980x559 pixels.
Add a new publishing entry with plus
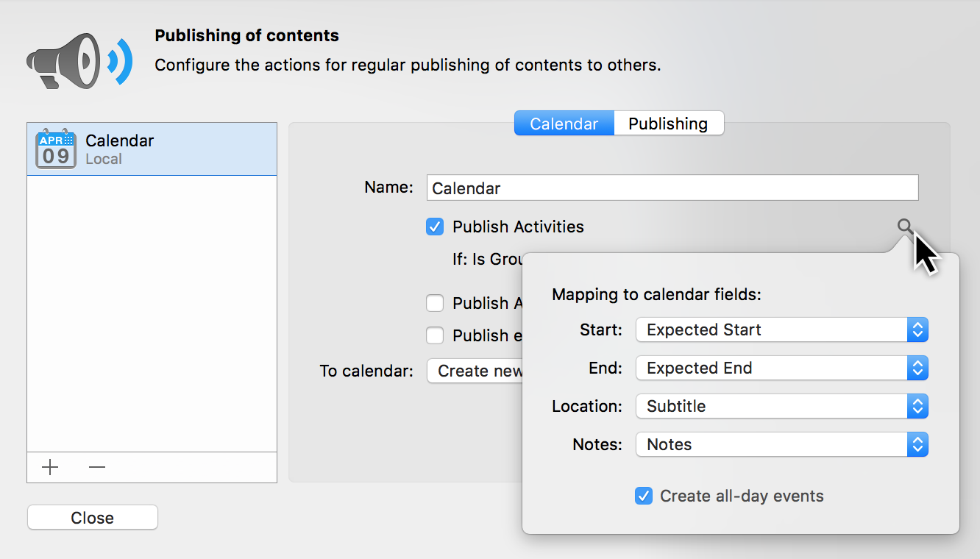(50, 467)
